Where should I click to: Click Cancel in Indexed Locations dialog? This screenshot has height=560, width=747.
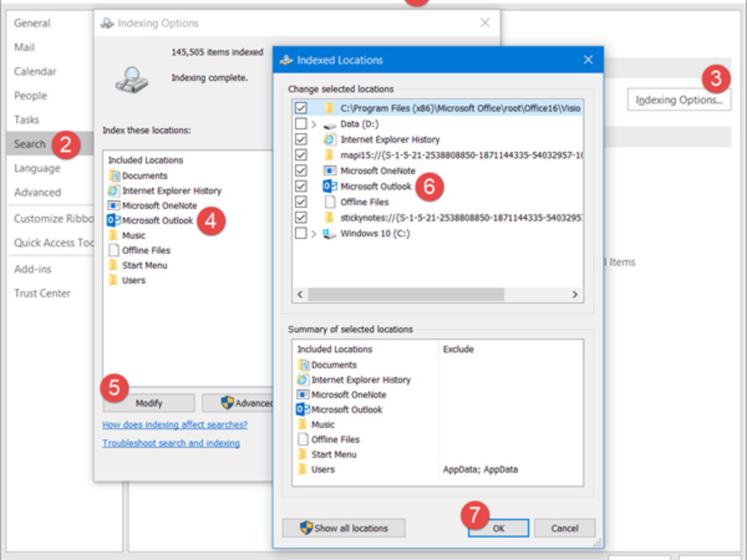[x=565, y=528]
